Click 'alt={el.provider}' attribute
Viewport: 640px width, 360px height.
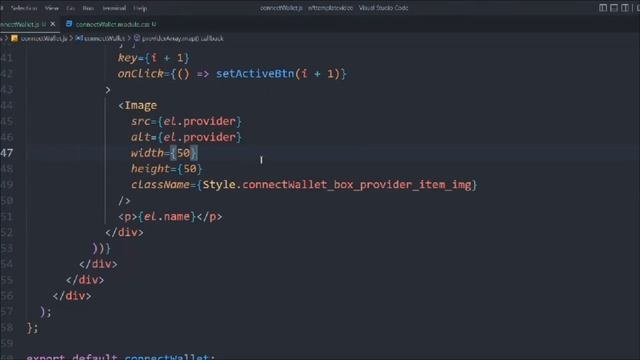[x=186, y=137]
